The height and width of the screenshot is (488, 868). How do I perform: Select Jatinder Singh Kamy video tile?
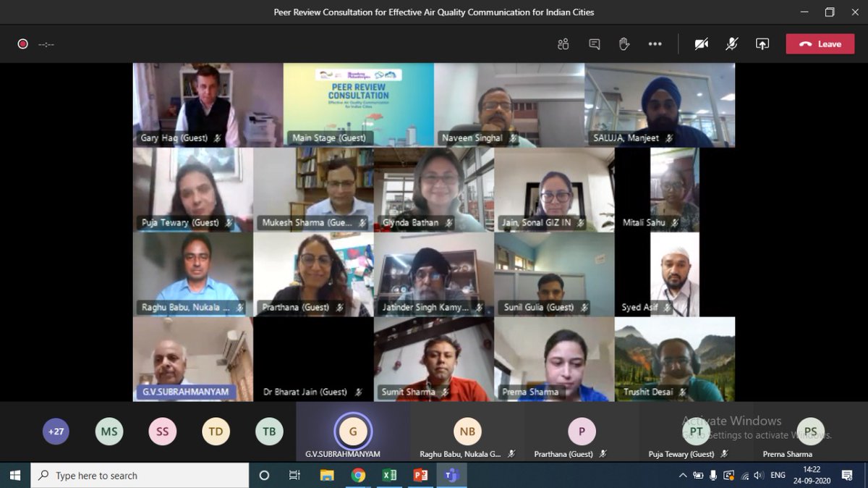[434, 274]
